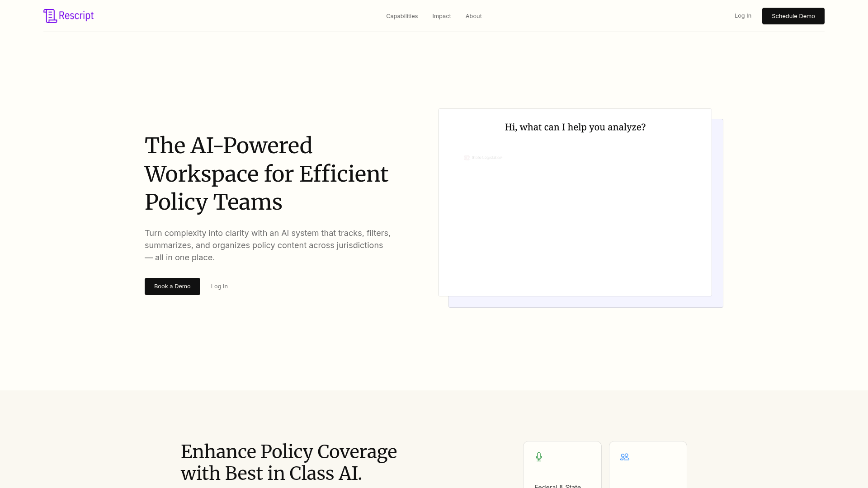Click the green microphone icon card
This screenshot has height=488, width=868.
pos(562,465)
